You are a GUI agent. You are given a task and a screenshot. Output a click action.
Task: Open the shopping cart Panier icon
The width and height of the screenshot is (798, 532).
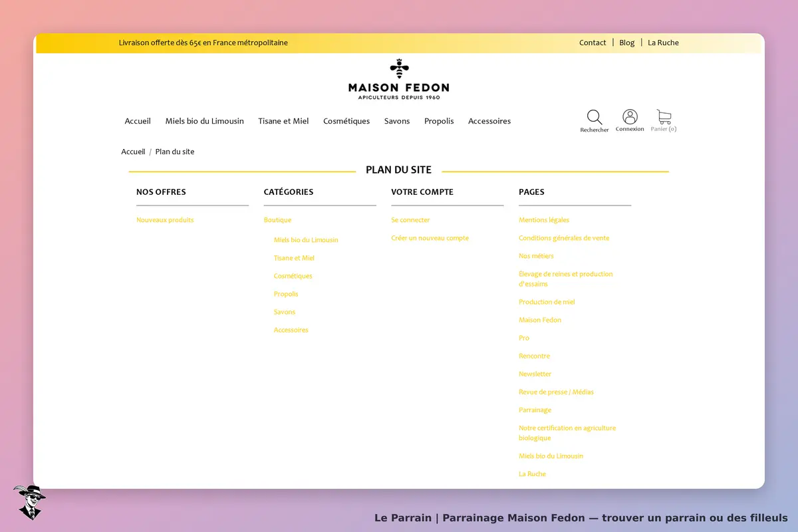(664, 117)
